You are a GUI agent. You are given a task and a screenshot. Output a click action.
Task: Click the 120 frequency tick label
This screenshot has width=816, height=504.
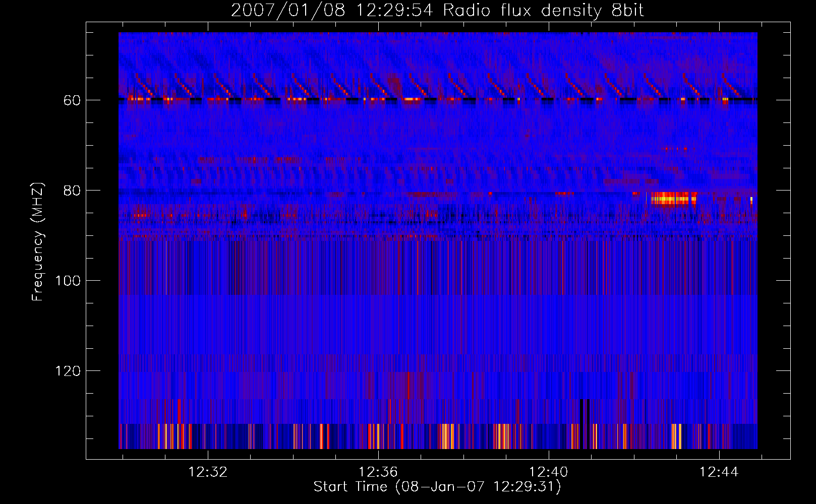(x=68, y=371)
